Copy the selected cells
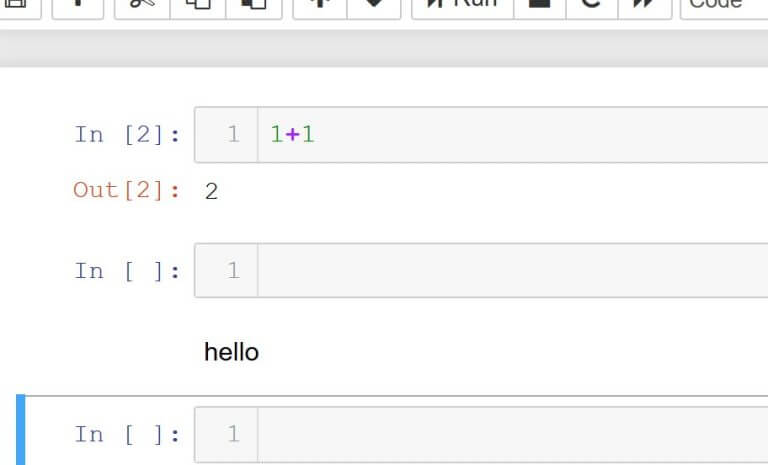This screenshot has height=465, width=768. pyautogui.click(x=197, y=5)
